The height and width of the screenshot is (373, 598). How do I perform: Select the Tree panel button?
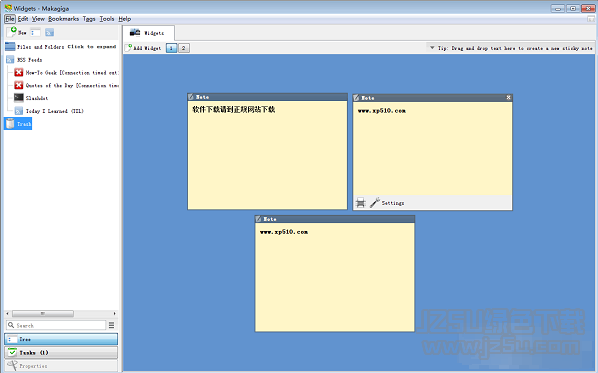point(61,339)
